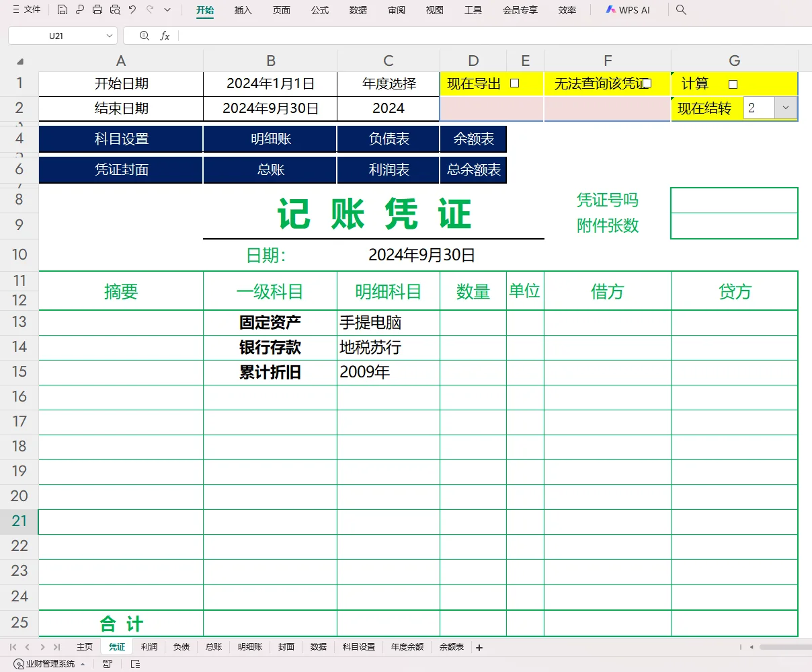The width and height of the screenshot is (812, 672).
Task: Open the Search magnifier icon
Action: [x=681, y=10]
